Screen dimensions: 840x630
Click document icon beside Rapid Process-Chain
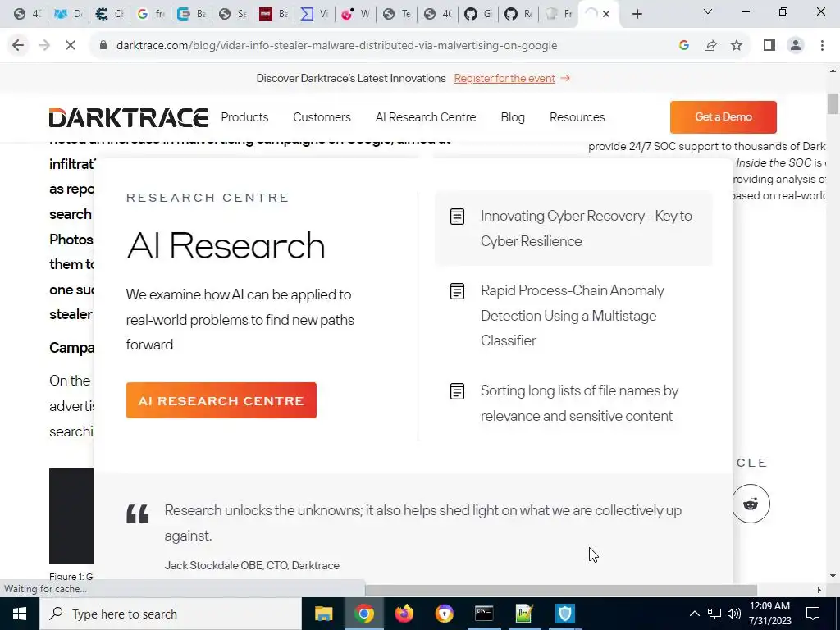coord(457,291)
